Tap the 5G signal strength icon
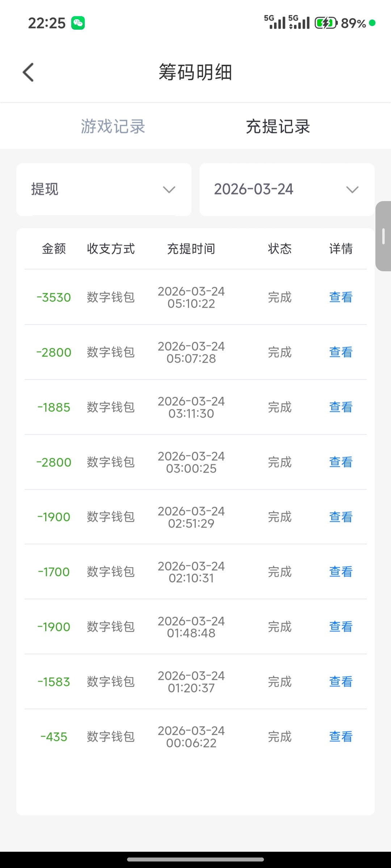The height and width of the screenshot is (868, 391). 275,22
